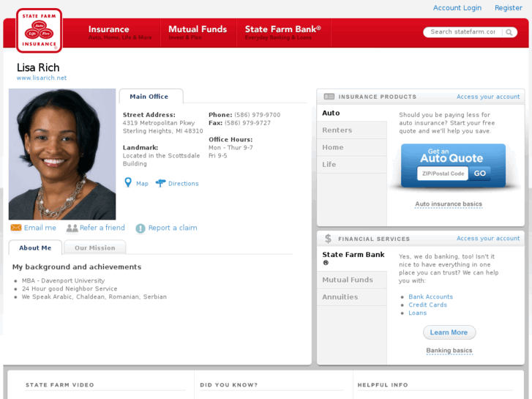Click the GO button for auto quote
Screen dimensions: 532x399
[x=480, y=174]
